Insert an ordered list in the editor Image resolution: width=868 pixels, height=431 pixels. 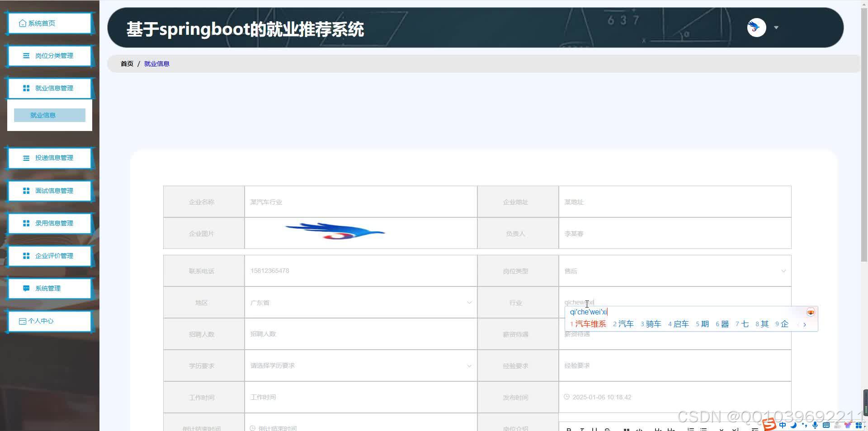tap(690, 429)
